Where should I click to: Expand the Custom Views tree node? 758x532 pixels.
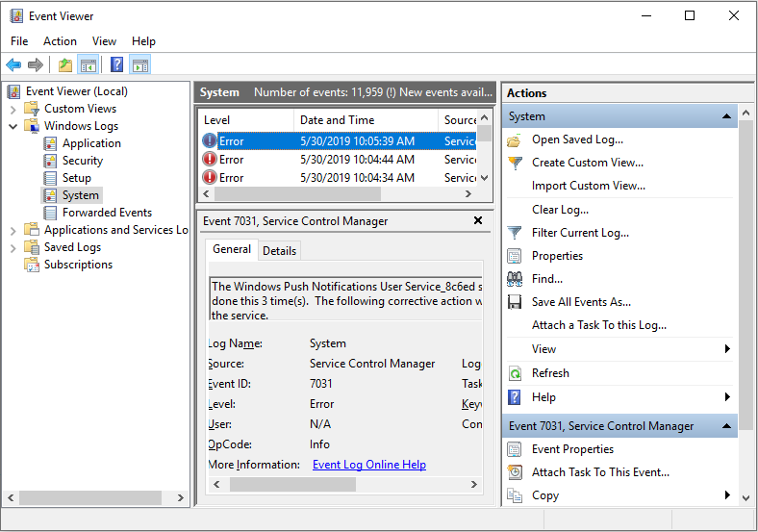coord(13,110)
